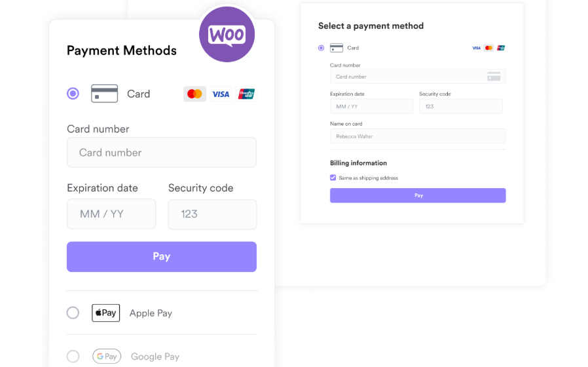
Task: Click the Apple Pay logo icon
Action: pyautogui.click(x=105, y=313)
